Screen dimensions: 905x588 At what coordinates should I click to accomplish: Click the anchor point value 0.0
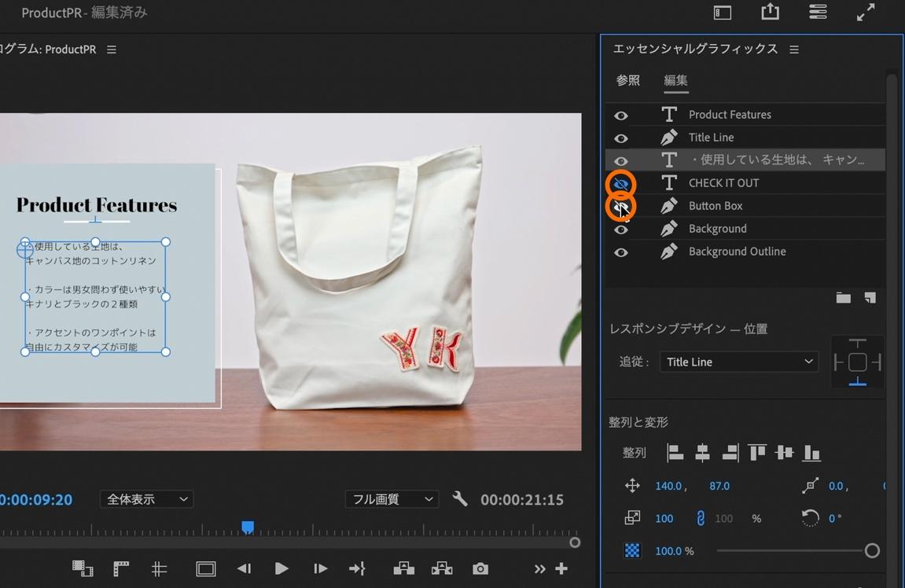click(x=837, y=486)
